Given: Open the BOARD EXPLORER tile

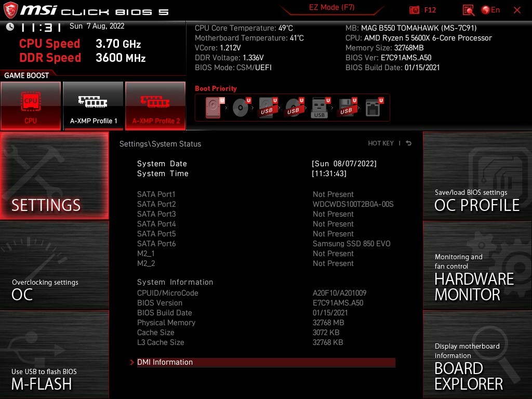Looking at the screenshot, I should 477,354.
